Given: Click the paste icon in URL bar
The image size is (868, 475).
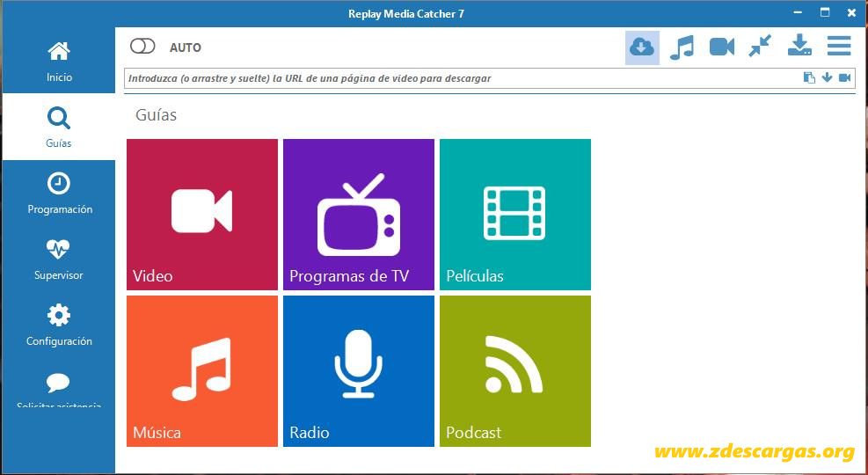Looking at the screenshot, I should [x=809, y=77].
